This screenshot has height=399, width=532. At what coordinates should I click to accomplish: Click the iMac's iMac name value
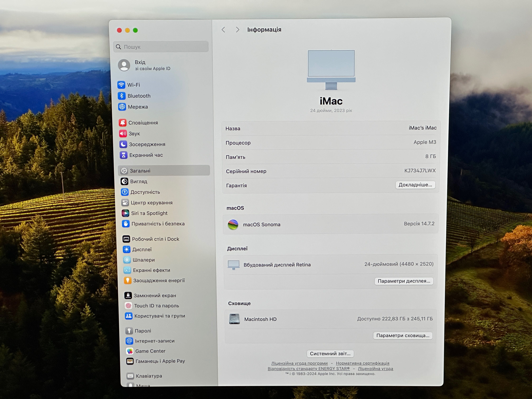point(423,128)
